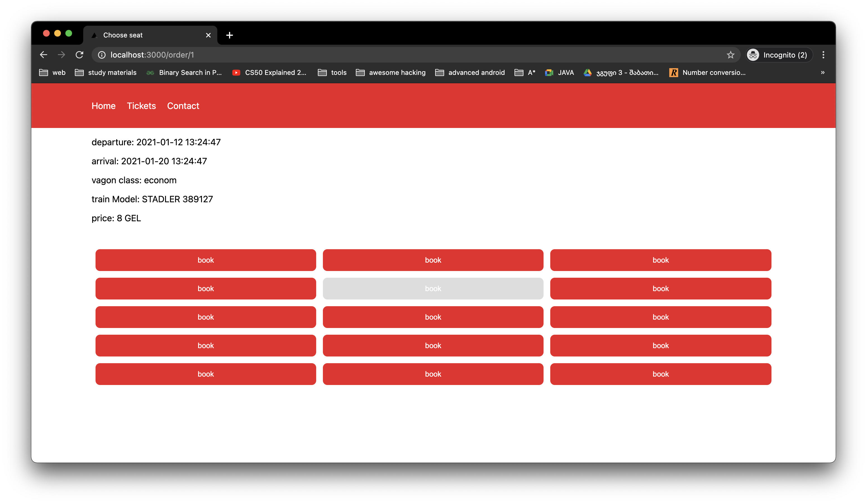Click the greyed-out disabled book button
Viewport: 867px width, 504px height.
433,289
